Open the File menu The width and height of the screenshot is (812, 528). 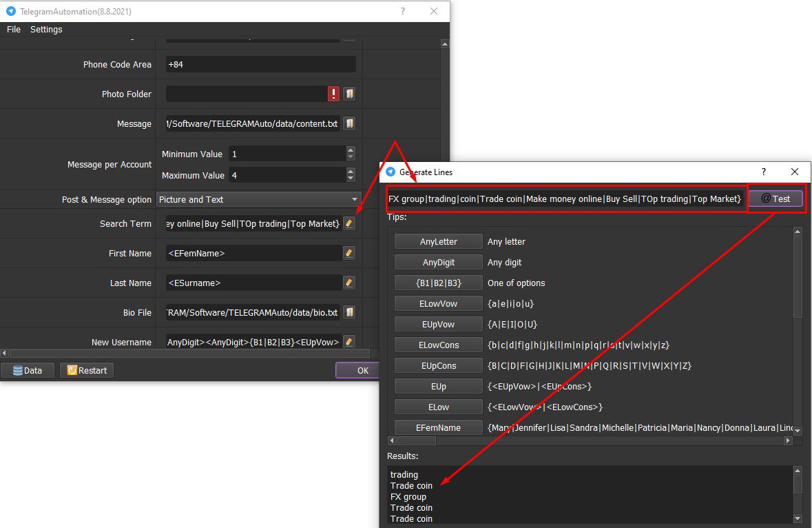tap(14, 30)
